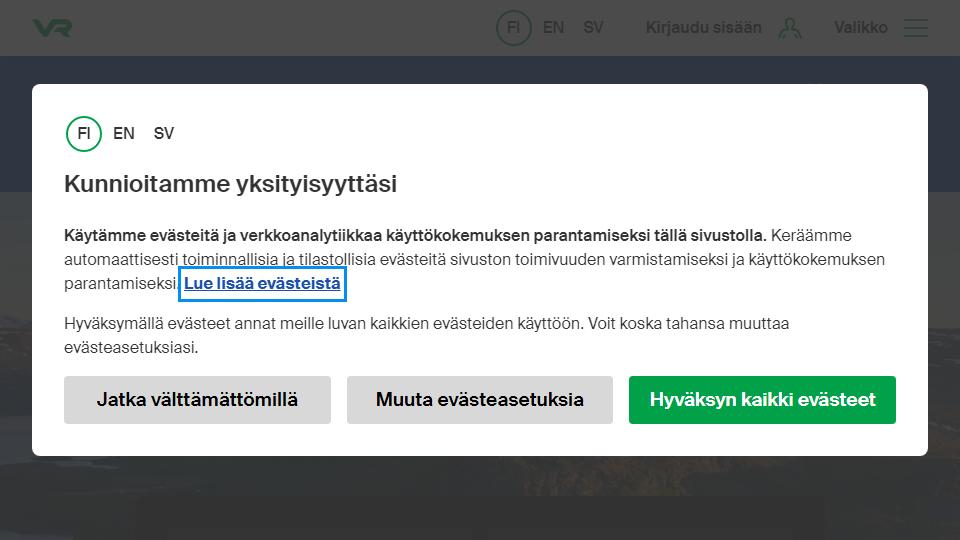Switch to SV language in the page header
This screenshot has width=960, height=540.
tap(593, 28)
